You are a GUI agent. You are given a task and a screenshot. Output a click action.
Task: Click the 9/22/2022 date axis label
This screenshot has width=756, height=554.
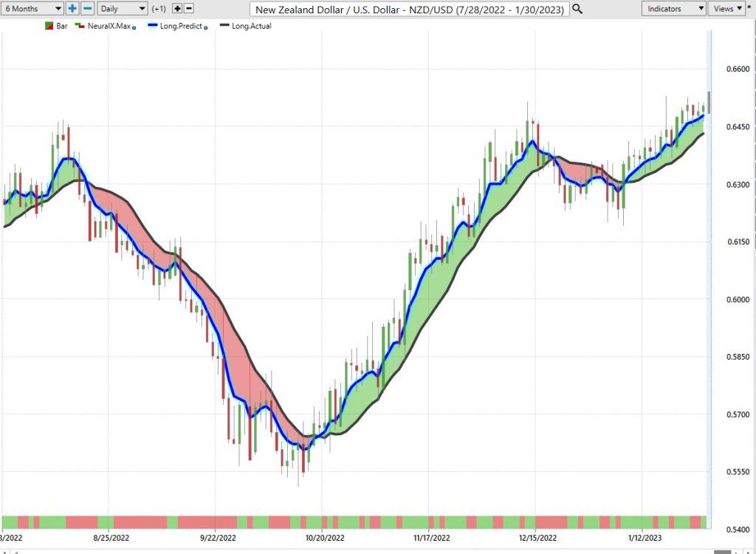pyautogui.click(x=218, y=538)
